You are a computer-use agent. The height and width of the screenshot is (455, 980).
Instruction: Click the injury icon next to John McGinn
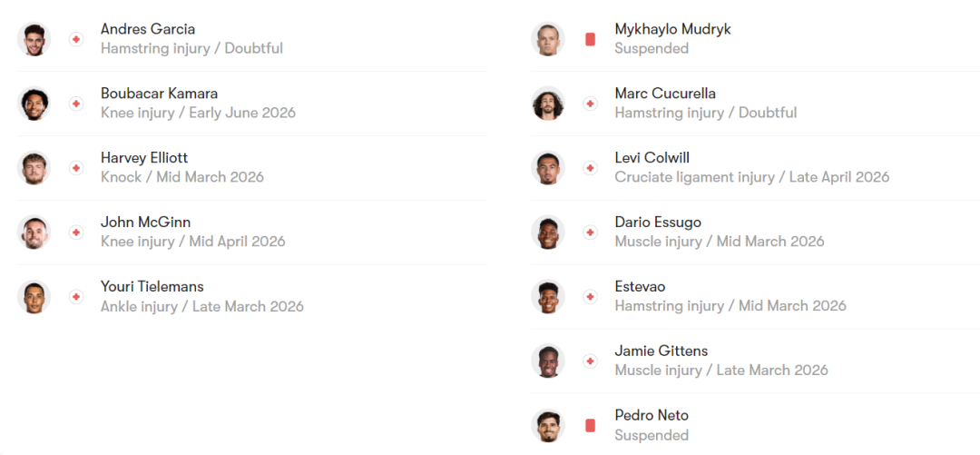[x=76, y=232]
